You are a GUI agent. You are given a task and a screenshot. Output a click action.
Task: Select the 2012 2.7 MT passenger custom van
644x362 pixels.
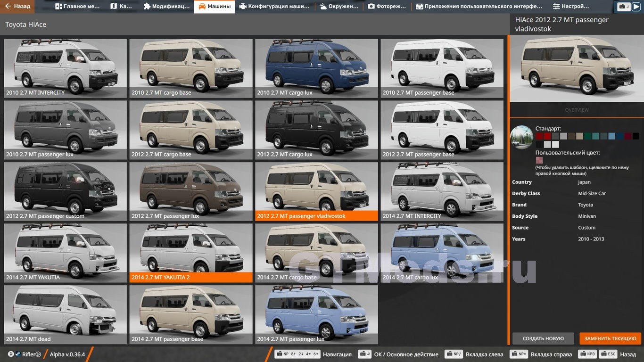(66, 191)
